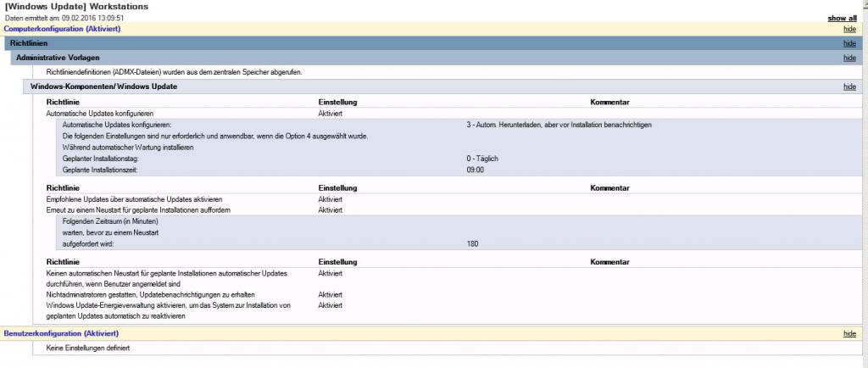Viewport: 868px width, 368px height.
Task: Select 'Aktiviert' next to Windows Update-Energieverwaltung
Action: pos(331,305)
